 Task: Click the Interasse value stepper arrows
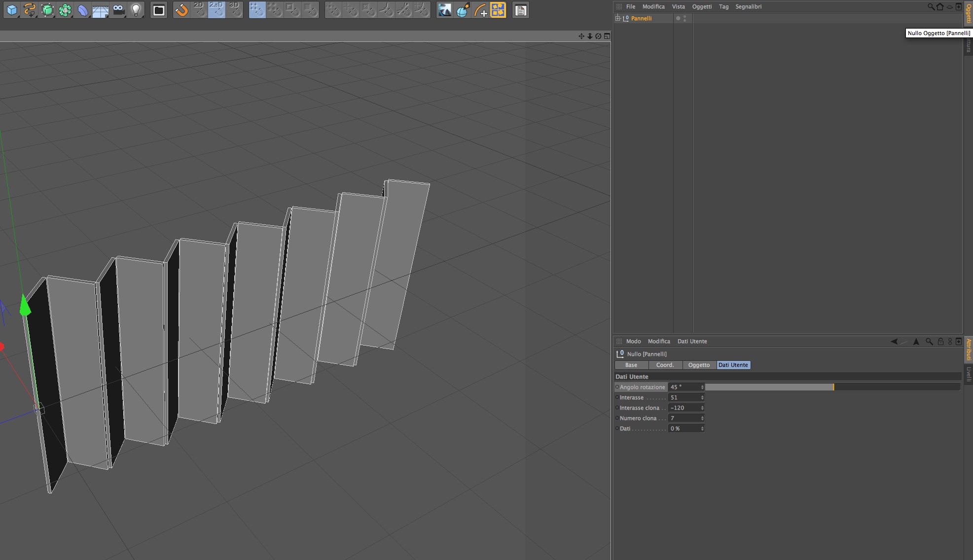(702, 397)
